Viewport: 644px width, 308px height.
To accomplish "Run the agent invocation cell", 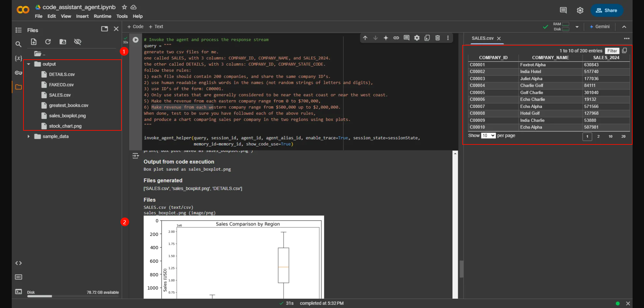I will [136, 40].
